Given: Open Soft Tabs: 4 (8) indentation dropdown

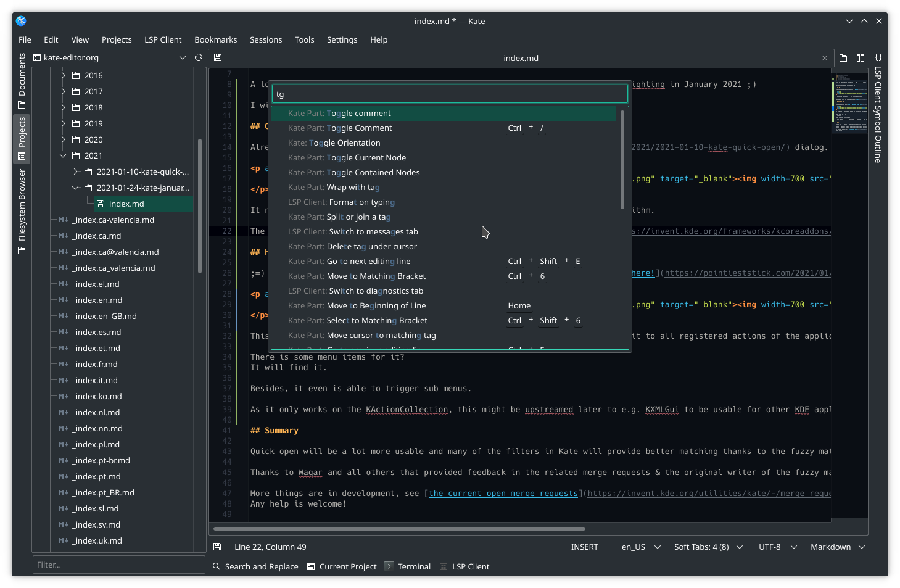Looking at the screenshot, I should [708, 547].
